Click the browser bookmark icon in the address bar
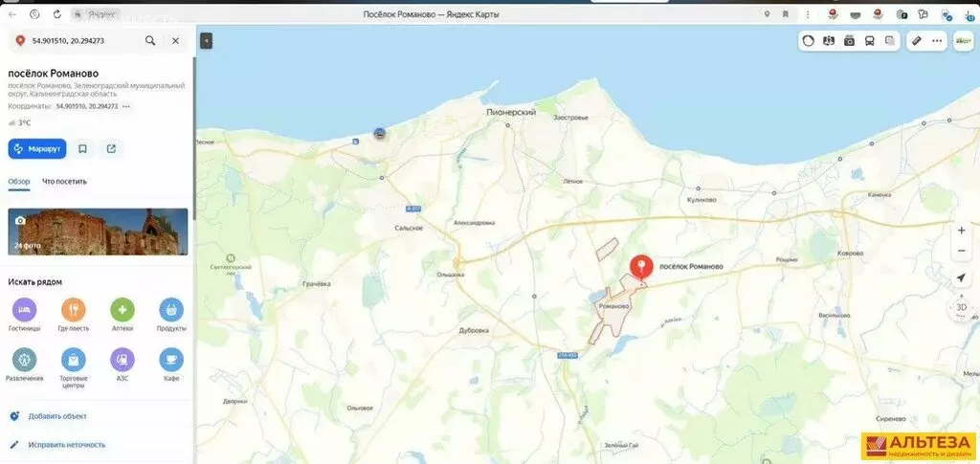 pyautogui.click(x=786, y=13)
